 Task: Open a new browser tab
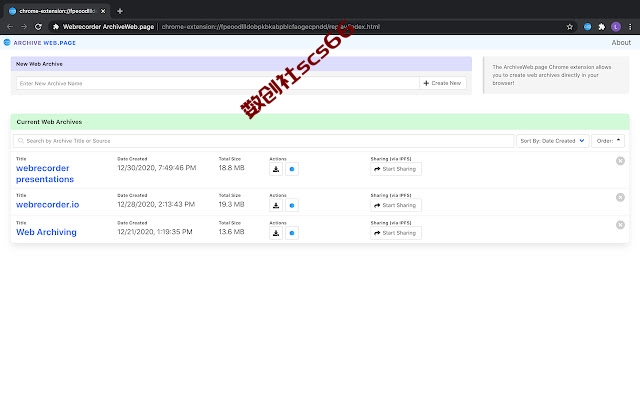(120, 11)
